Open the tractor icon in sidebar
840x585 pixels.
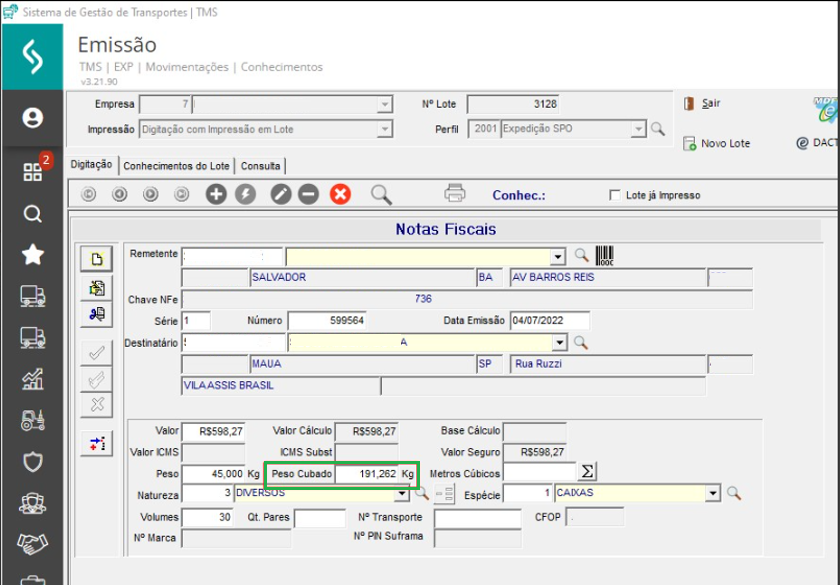[x=32, y=421]
